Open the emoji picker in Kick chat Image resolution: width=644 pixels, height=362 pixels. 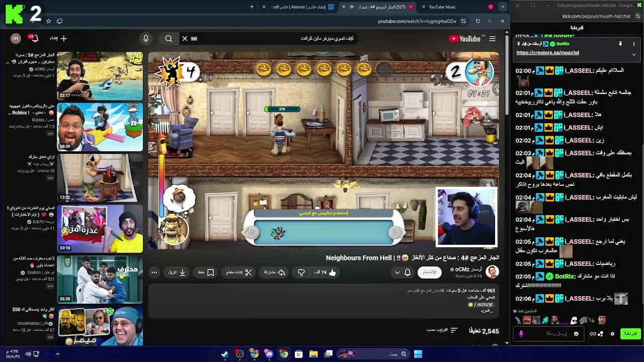(x=576, y=334)
